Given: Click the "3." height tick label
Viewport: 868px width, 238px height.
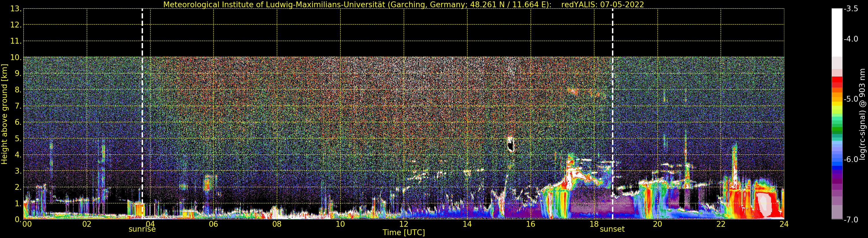Looking at the screenshot, I should 18,171.
